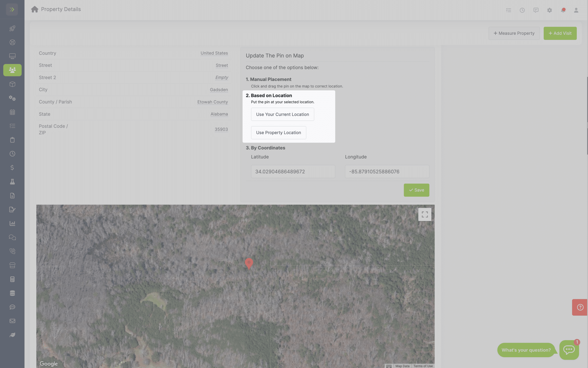Edit the empty Street 2 value
The image size is (588, 368).
point(222,78)
